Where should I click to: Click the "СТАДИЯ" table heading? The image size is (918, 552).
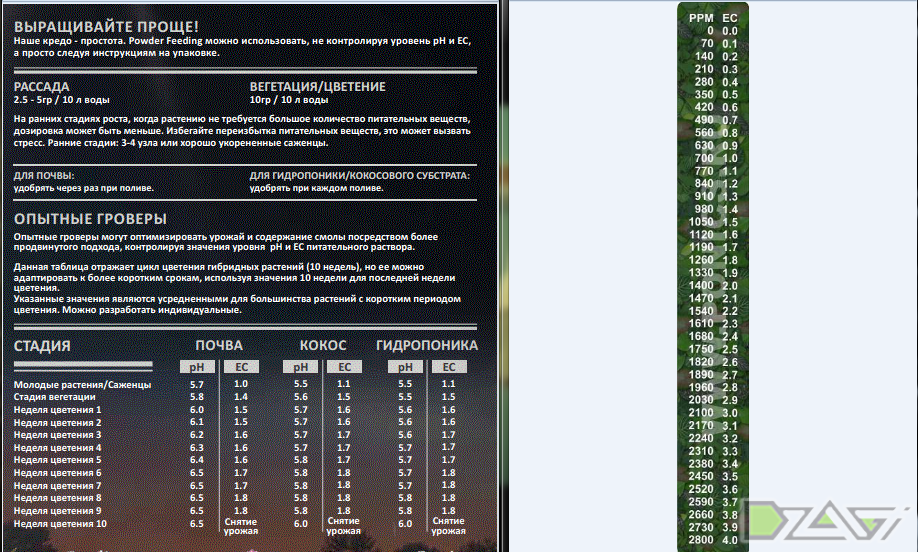point(42,346)
